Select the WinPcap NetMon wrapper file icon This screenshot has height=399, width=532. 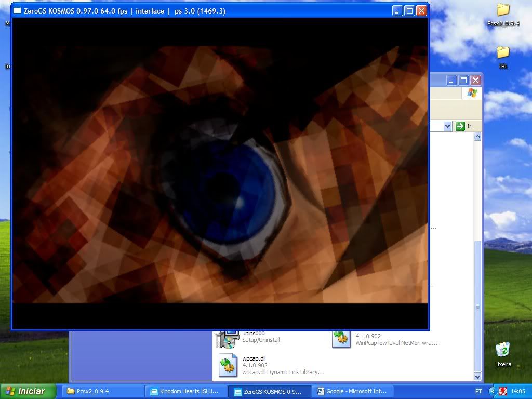tap(341, 338)
